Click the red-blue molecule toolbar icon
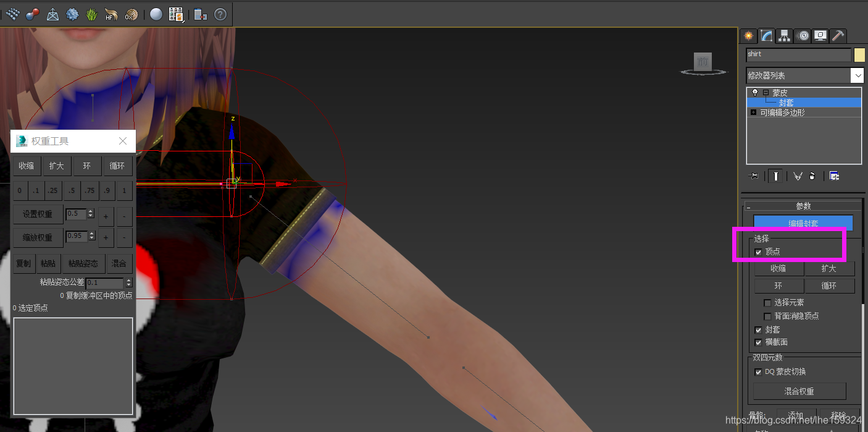868x432 pixels. coord(33,14)
